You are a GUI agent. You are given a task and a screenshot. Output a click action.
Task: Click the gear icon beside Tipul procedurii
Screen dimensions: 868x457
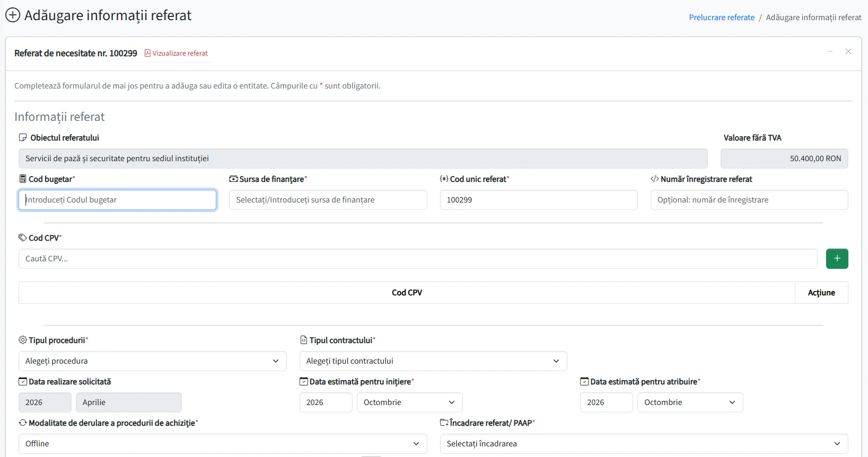(23, 340)
